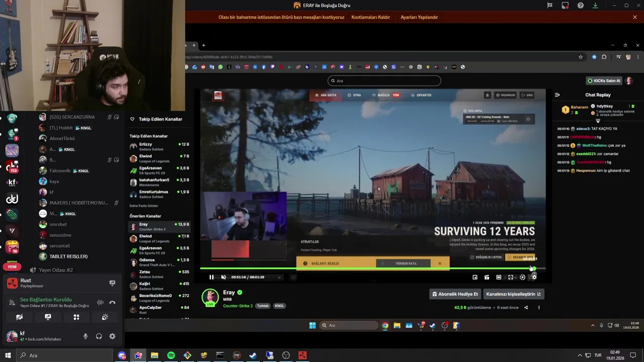The width and height of the screenshot is (644, 362).
Task: Open Zetsu recommended channel
Action: [x=158, y=274]
